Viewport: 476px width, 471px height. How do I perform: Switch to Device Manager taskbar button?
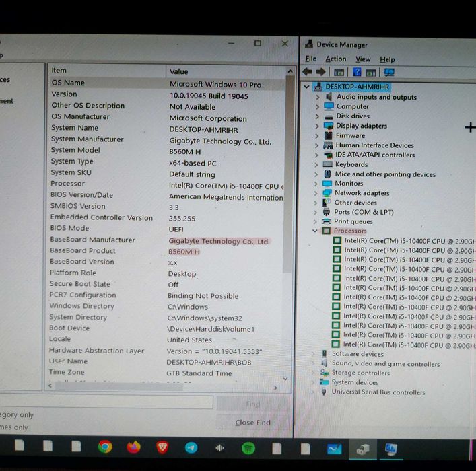(x=363, y=449)
